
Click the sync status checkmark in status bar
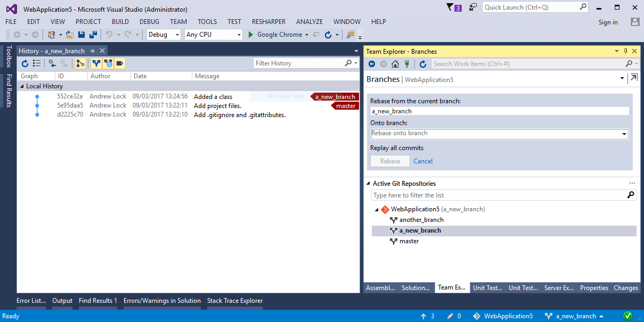(x=627, y=315)
